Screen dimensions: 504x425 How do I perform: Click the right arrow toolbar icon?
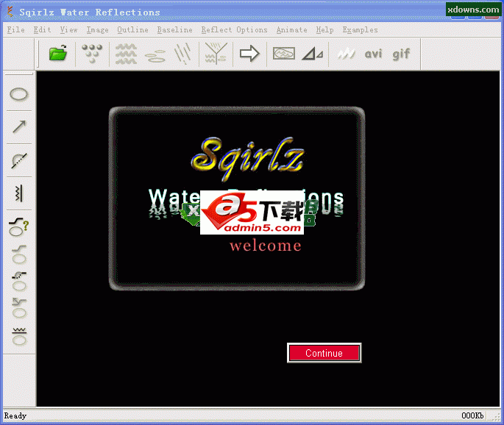click(x=249, y=54)
